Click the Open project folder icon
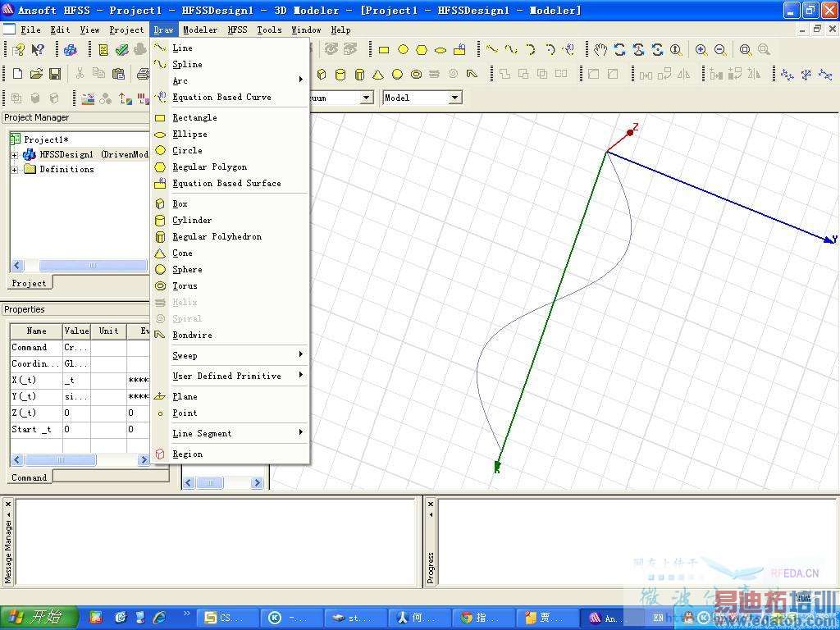840x630 pixels. click(x=36, y=74)
